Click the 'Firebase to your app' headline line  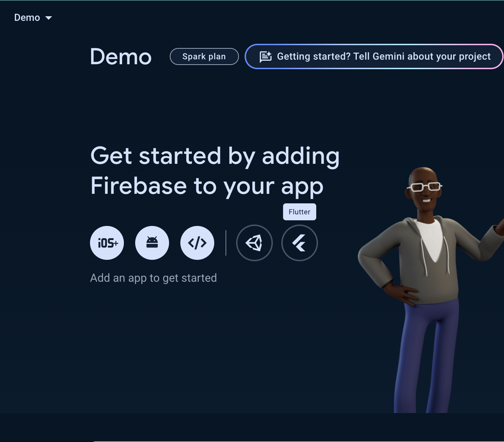(x=207, y=186)
